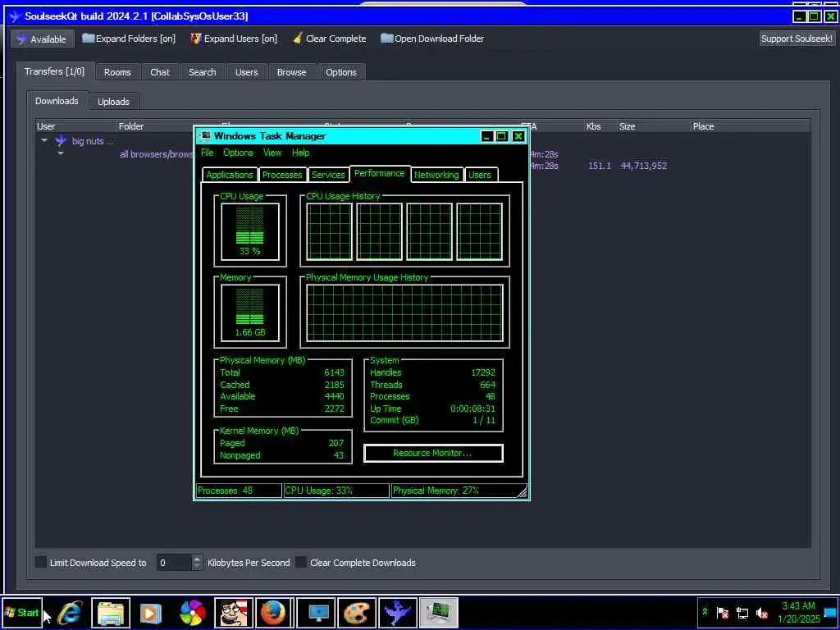Click the colorful pinwheel taskbar icon
The height and width of the screenshot is (630, 840).
pyautogui.click(x=192, y=612)
